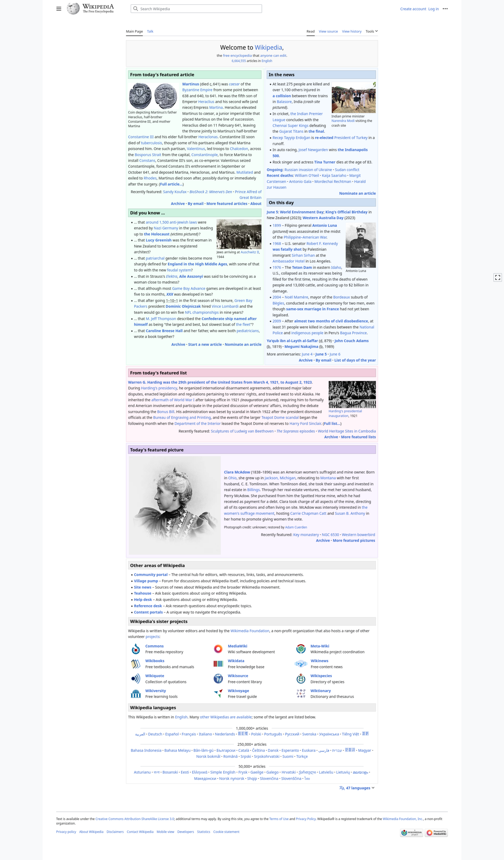Open the Auschwitz arrival photo thumbnail
This screenshot has height=860, width=504.
(x=239, y=234)
